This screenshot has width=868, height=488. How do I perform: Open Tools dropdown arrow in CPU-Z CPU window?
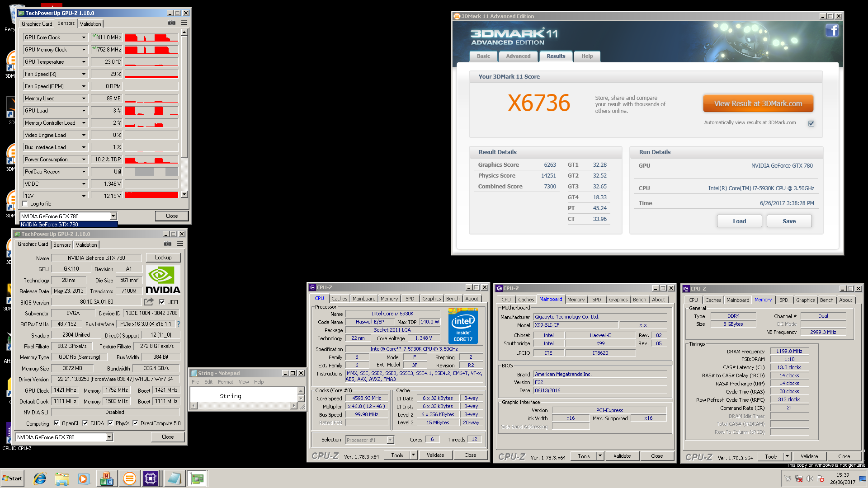413,455
